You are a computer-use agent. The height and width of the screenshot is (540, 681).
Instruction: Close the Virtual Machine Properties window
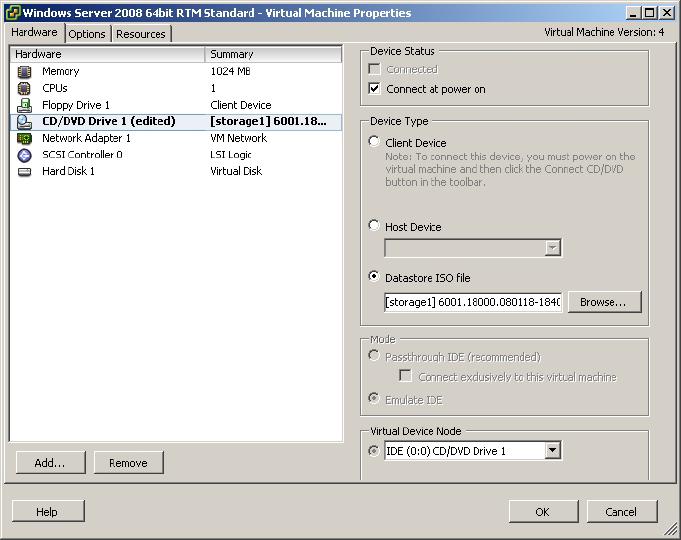coord(667,13)
